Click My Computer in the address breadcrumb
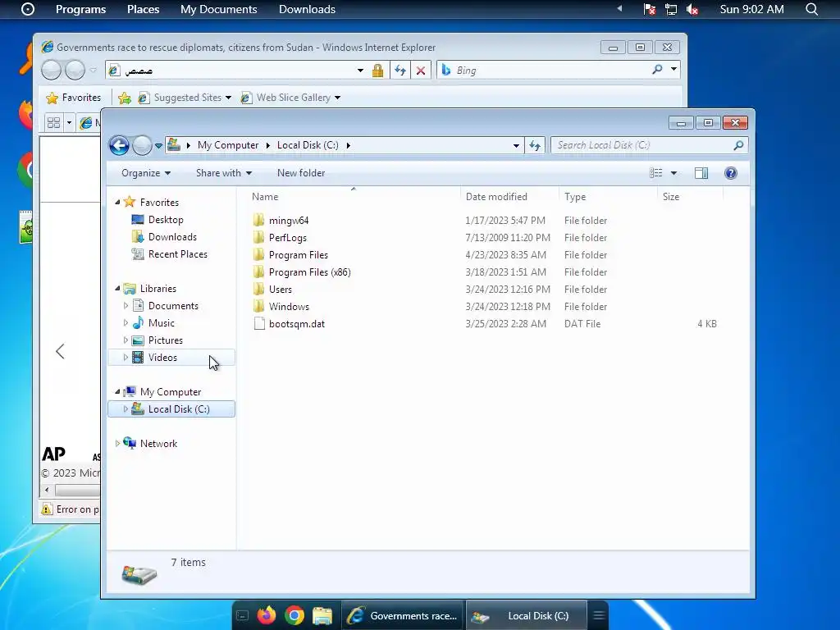Screen dimensions: 840x630 tap(228, 145)
